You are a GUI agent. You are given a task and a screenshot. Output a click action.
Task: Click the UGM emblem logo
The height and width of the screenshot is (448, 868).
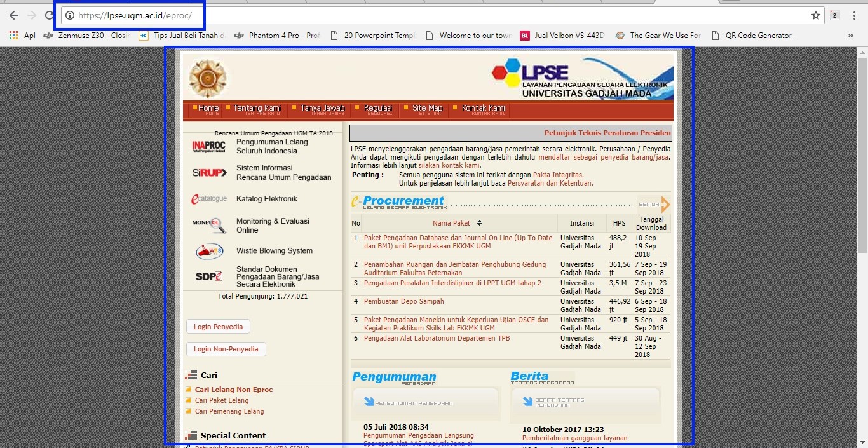208,78
